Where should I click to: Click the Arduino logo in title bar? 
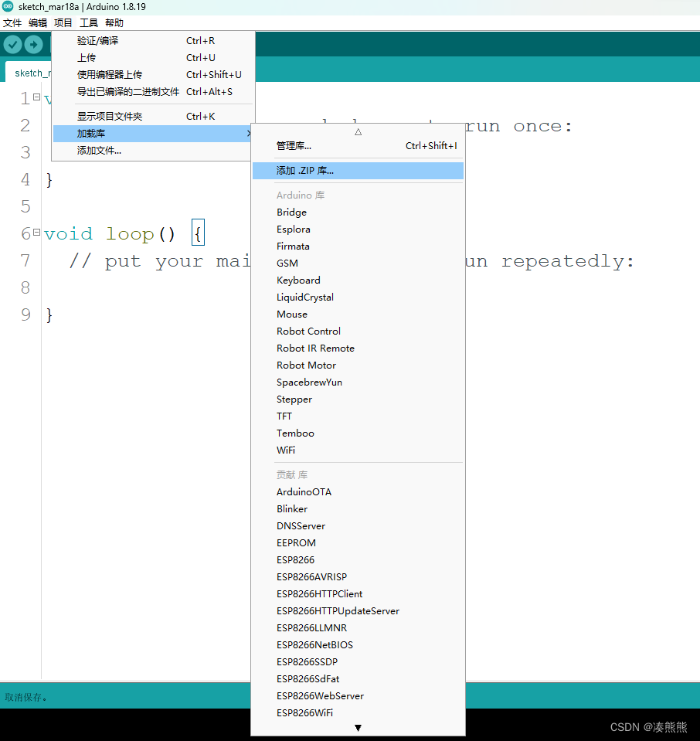8,6
